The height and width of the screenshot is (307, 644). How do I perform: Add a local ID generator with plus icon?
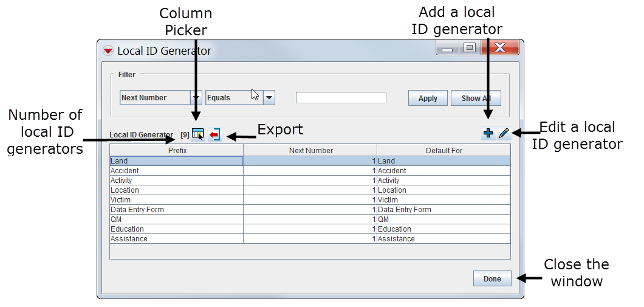[488, 134]
